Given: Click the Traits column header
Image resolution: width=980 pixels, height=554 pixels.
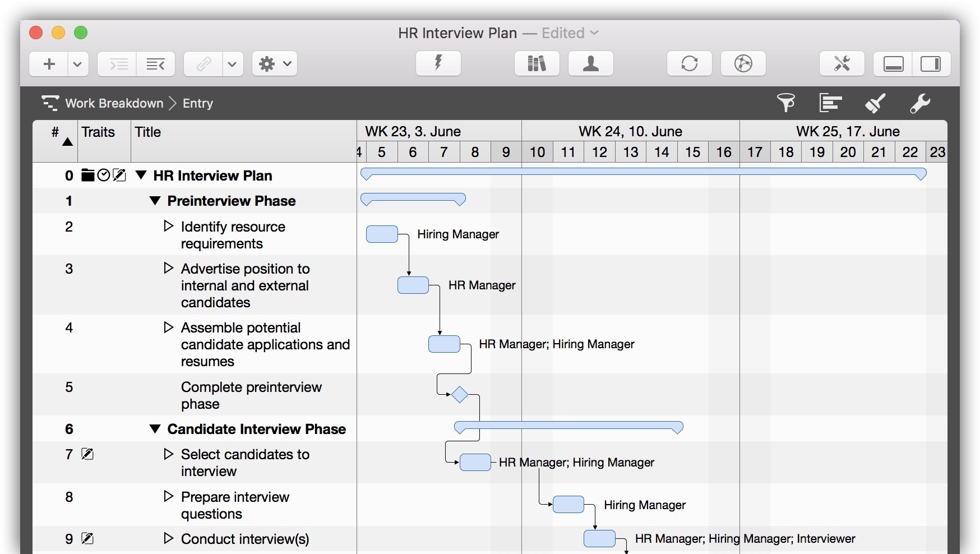Looking at the screenshot, I should tap(98, 132).
